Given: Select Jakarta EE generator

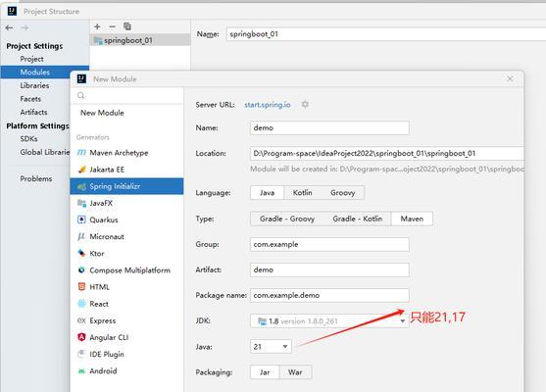Looking at the screenshot, I should click(126, 170).
